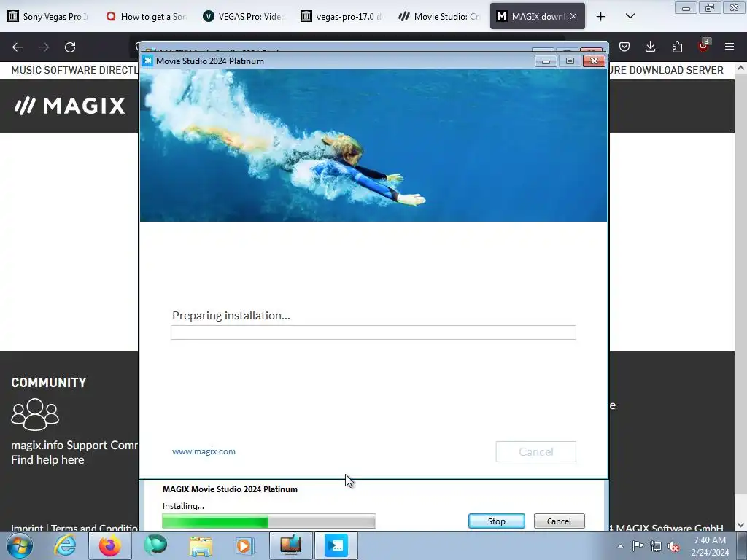
Task: Click the MAGIX logo on the webpage
Action: pos(69,106)
